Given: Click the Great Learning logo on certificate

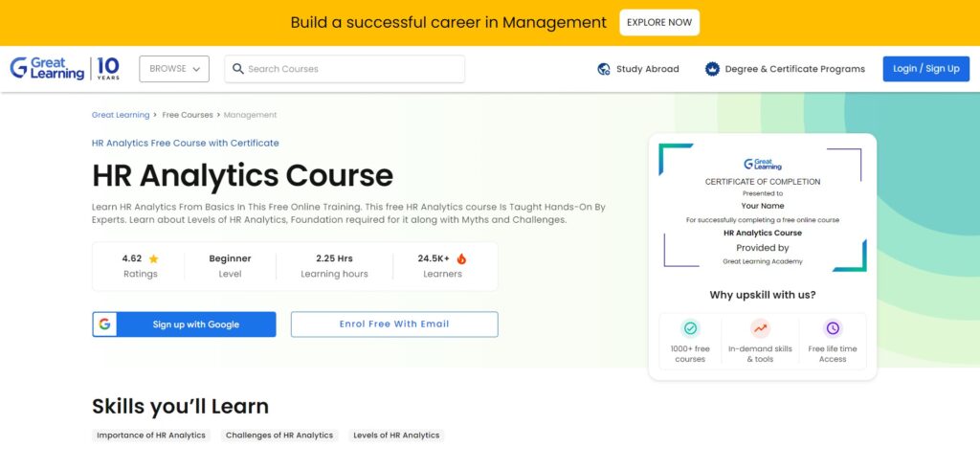Looking at the screenshot, I should click(763, 164).
